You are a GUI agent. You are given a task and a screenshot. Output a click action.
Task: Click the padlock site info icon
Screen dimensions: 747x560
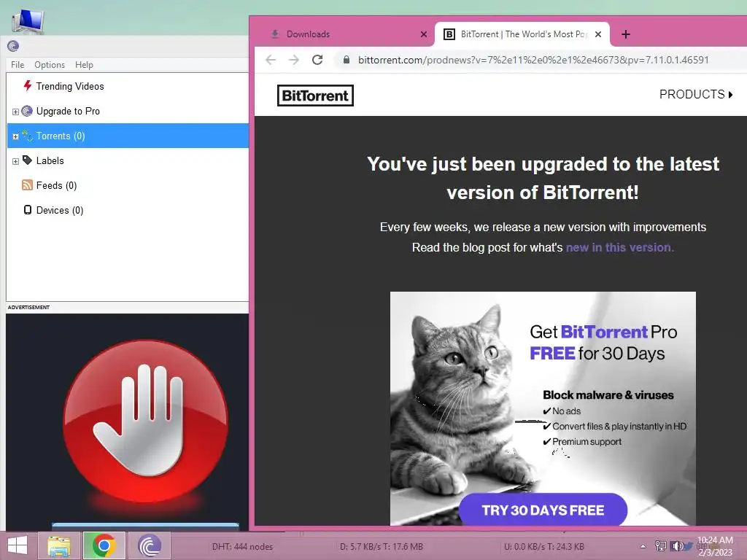pos(347,60)
